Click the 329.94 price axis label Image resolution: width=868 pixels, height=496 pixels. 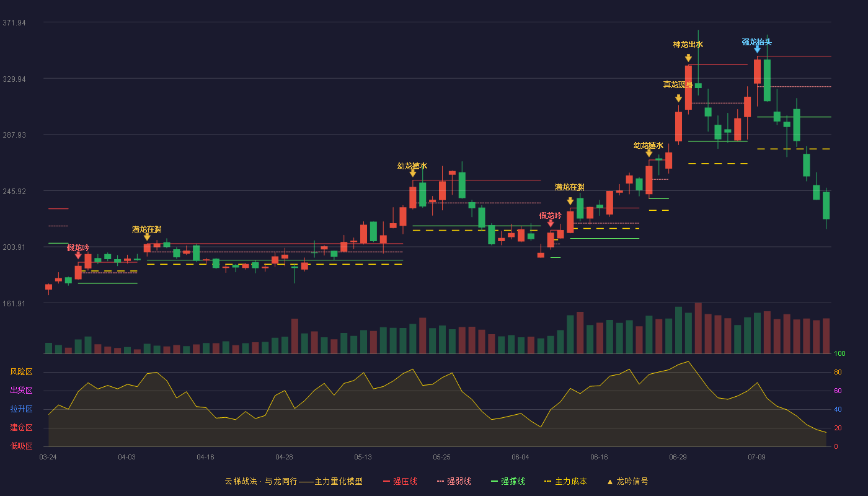14,79
